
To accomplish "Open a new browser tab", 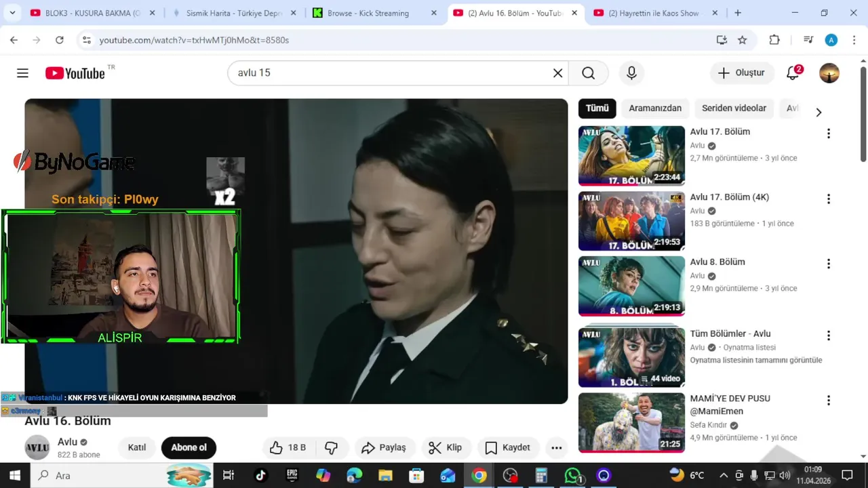I will (x=738, y=13).
